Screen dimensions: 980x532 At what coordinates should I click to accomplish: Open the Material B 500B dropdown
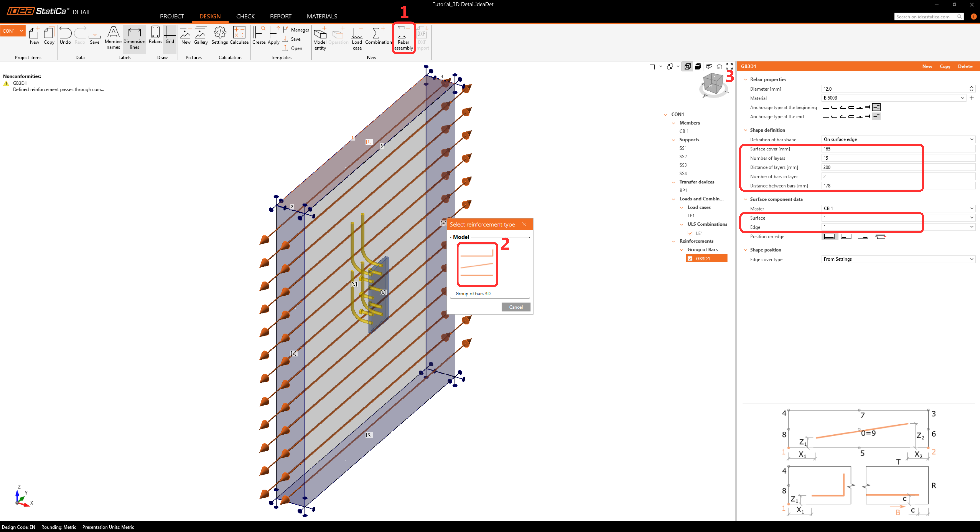[x=963, y=98]
